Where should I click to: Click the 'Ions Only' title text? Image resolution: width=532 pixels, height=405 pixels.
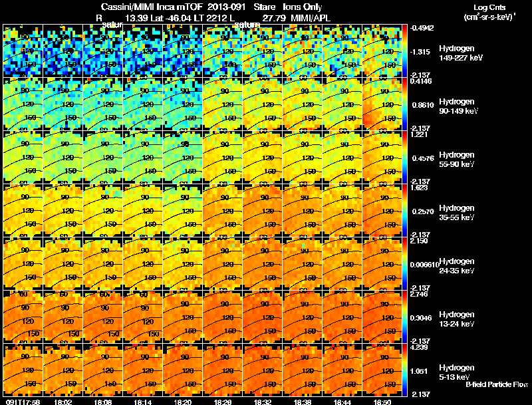303,7
